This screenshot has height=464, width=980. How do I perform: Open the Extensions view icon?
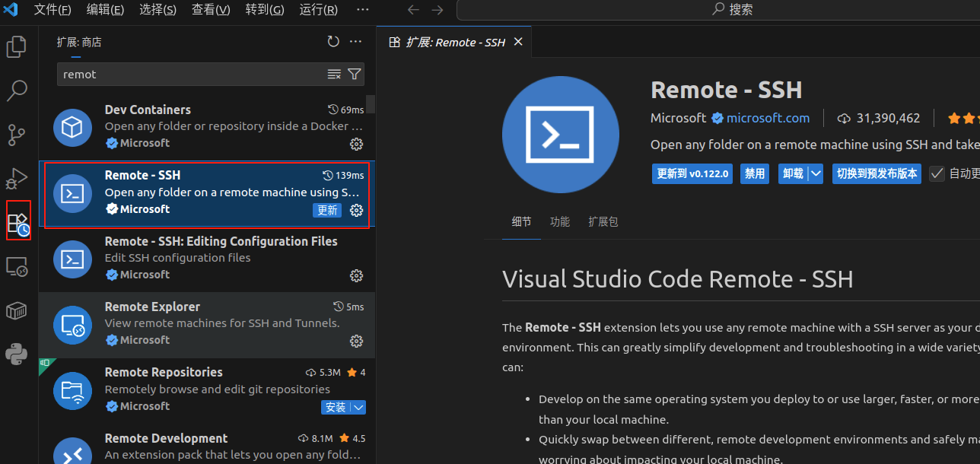click(x=18, y=222)
